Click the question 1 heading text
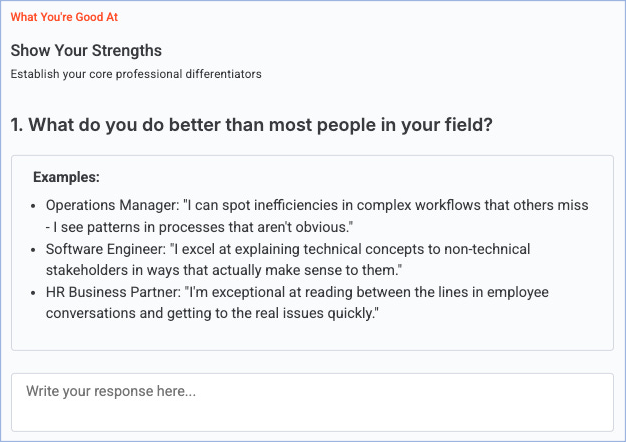This screenshot has height=442, width=626. click(251, 126)
